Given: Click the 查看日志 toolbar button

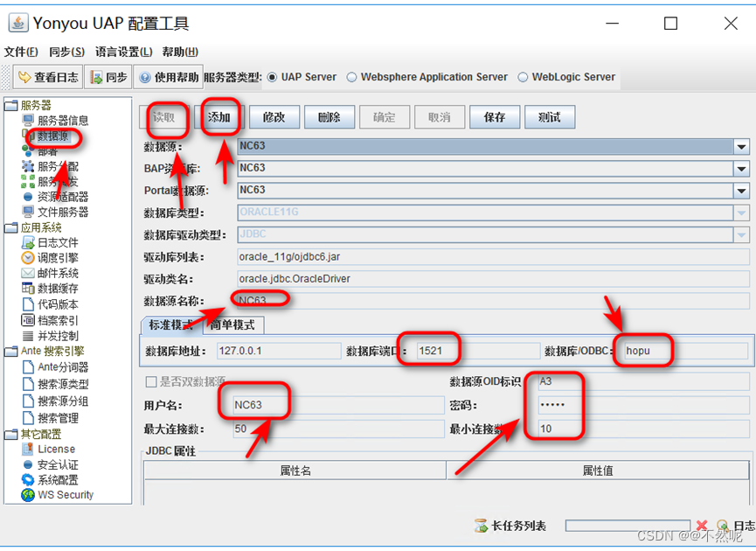Looking at the screenshot, I should click(x=48, y=77).
